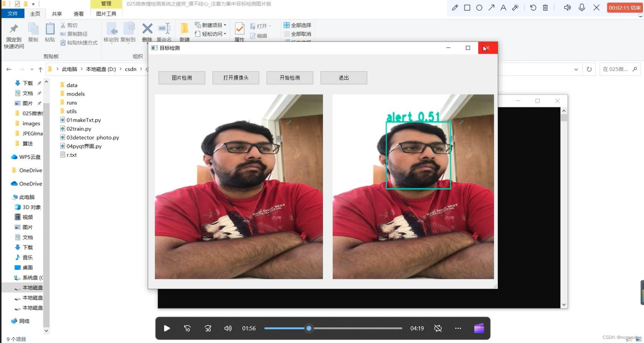Switch to the 查看 ribbon tab
The image size is (644, 343).
pyautogui.click(x=78, y=13)
